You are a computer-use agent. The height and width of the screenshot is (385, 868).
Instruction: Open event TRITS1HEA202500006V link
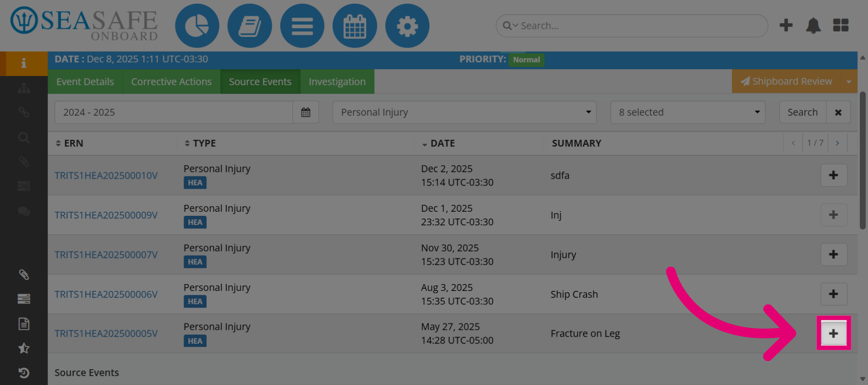click(106, 294)
